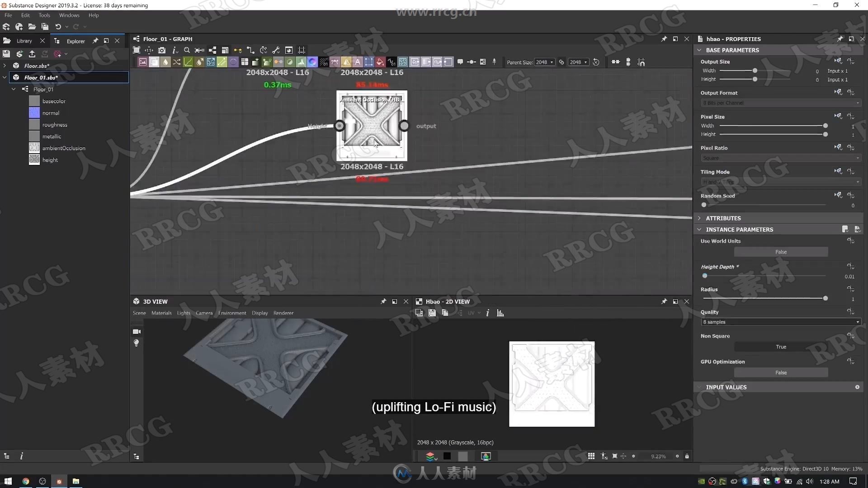Screen dimensions: 868x488
Task: Click the Renderer menu in 3D view
Action: [283, 313]
